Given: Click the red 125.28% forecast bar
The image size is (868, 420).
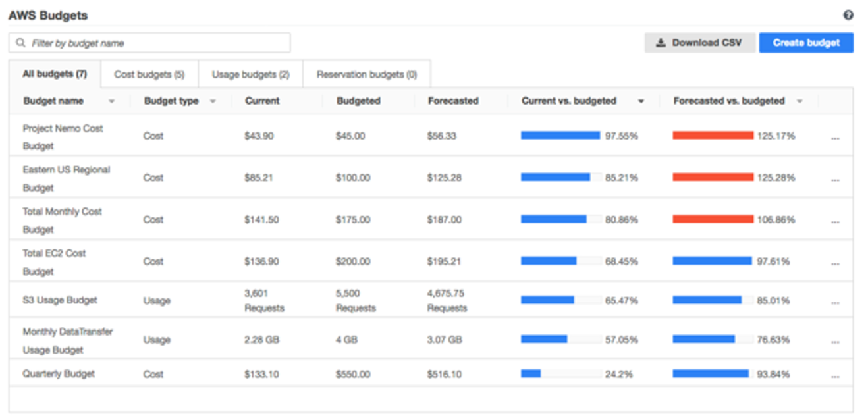Looking at the screenshot, I should pyautogui.click(x=713, y=177).
